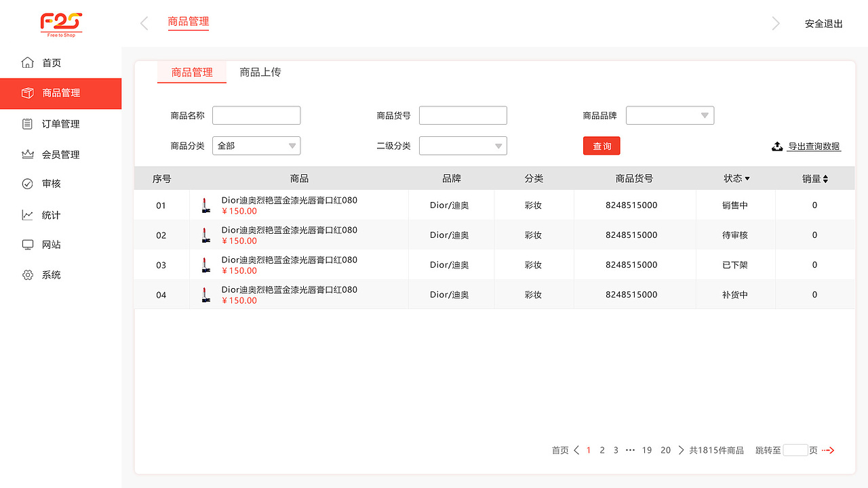The width and height of the screenshot is (868, 488).
Task: Click the lipstick thumbnail in row 03
Action: click(205, 265)
